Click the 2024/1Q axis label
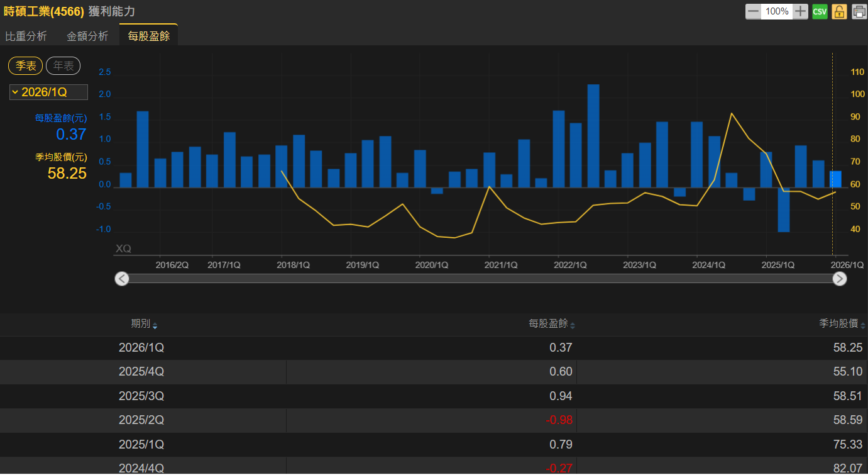Viewport: 868px width, 475px height. click(709, 265)
